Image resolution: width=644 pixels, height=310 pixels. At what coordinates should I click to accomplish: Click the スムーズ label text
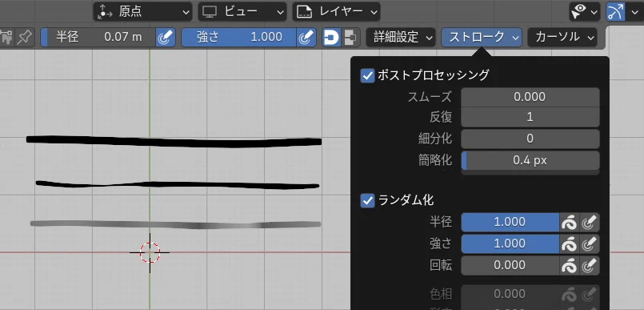(x=430, y=97)
